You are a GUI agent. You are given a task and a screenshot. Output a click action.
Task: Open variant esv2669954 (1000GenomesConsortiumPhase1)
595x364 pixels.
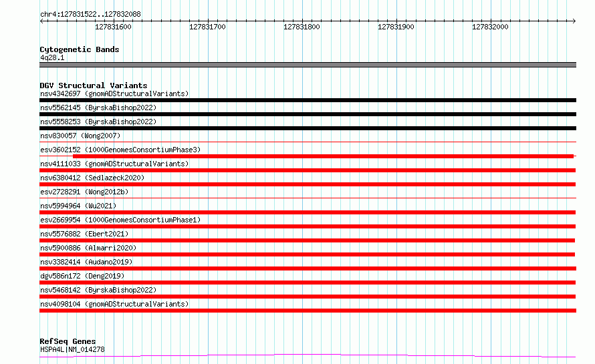120,220
